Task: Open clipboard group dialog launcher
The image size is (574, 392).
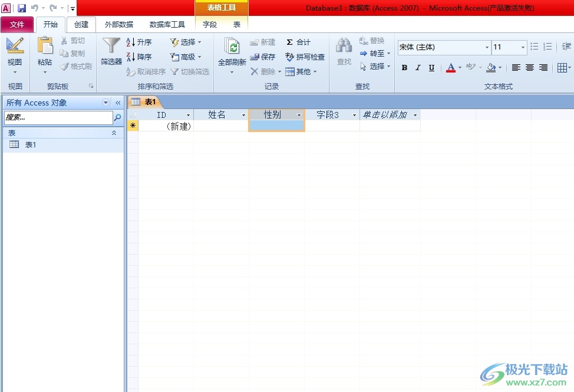Action: (x=91, y=86)
